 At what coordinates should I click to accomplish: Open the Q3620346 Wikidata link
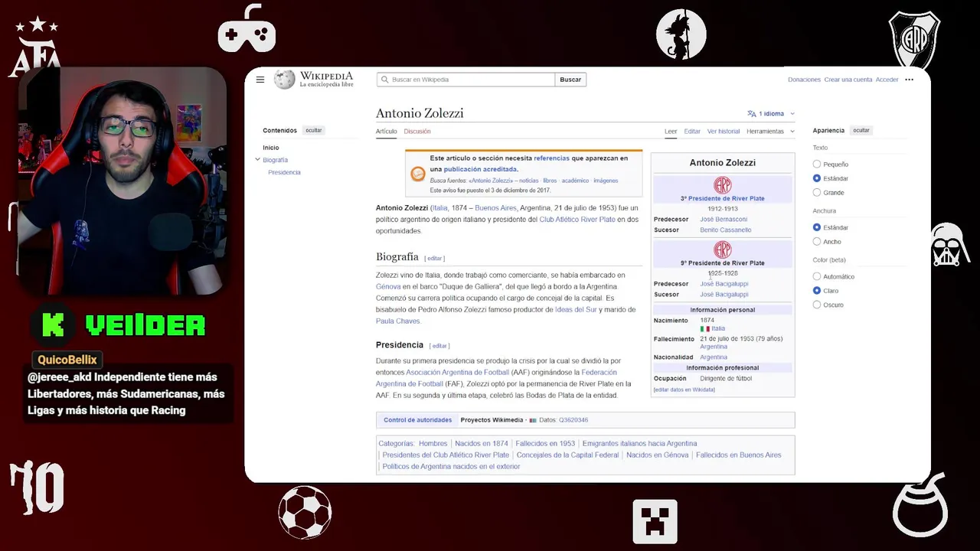(573, 420)
